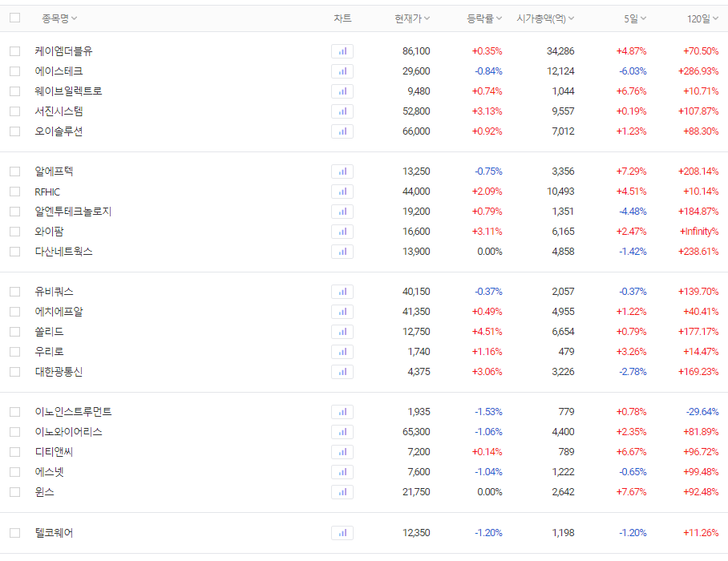Open chart icon for 디티앤씨
This screenshot has height=561, width=728.
point(342,452)
